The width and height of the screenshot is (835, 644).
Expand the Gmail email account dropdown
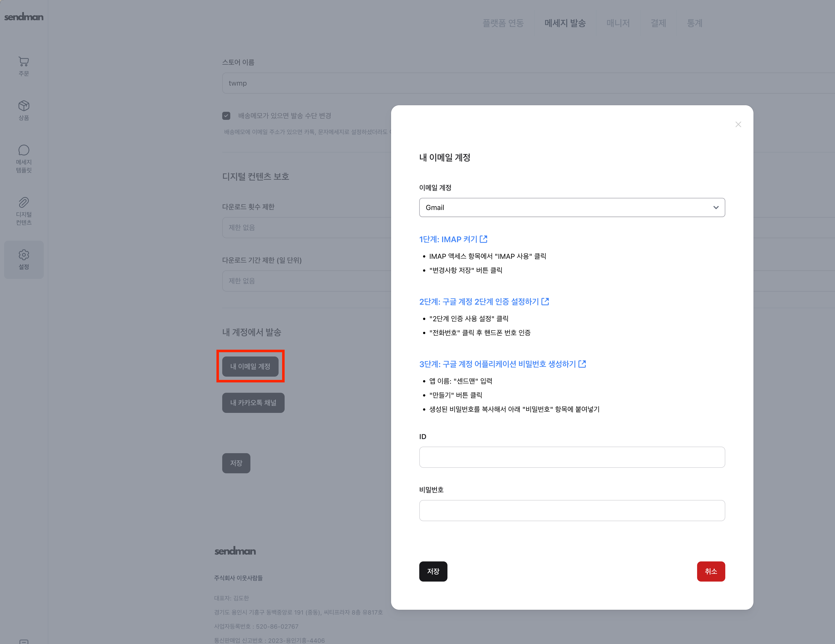[x=572, y=207]
